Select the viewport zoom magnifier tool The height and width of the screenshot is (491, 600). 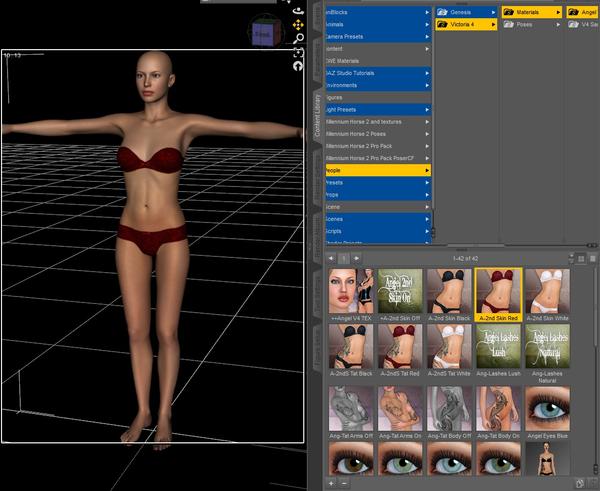(298, 38)
